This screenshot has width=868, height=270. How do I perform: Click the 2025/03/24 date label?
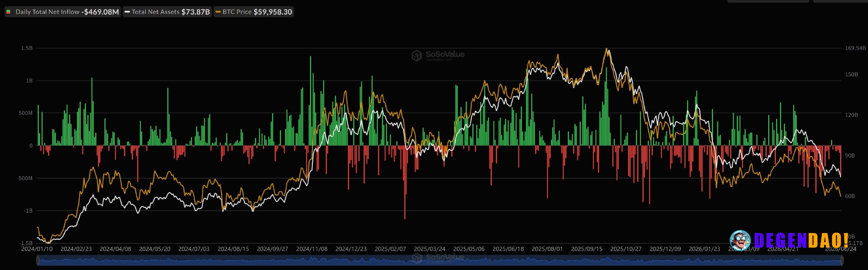click(x=430, y=249)
